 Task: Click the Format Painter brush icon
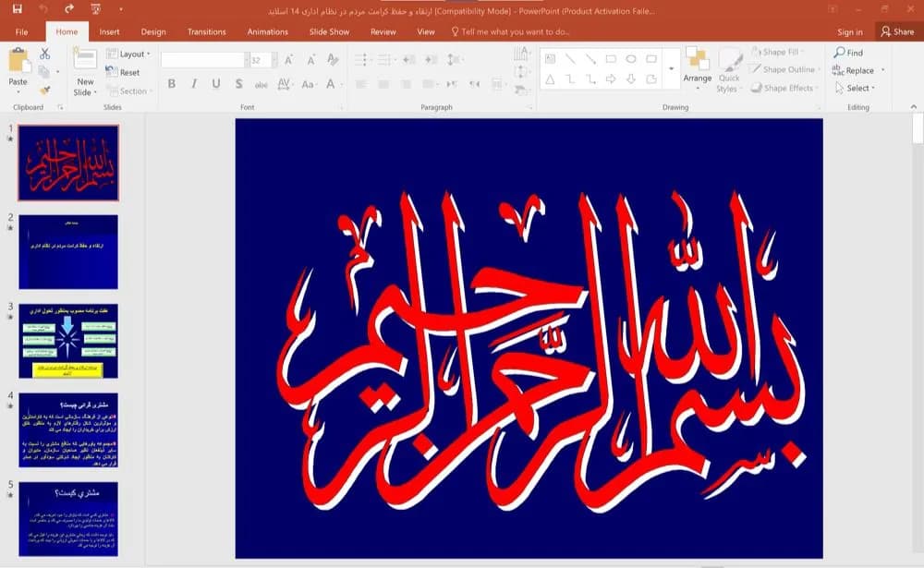coord(44,91)
